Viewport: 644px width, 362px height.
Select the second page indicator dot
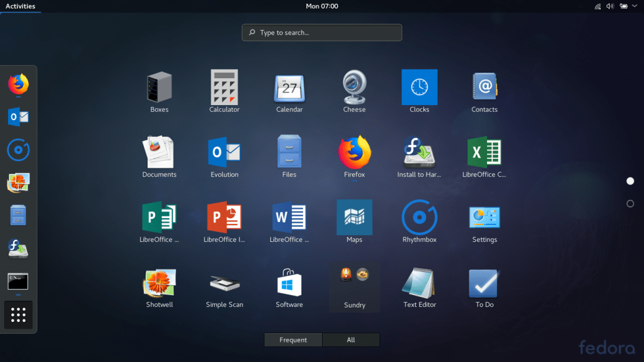pyautogui.click(x=630, y=203)
